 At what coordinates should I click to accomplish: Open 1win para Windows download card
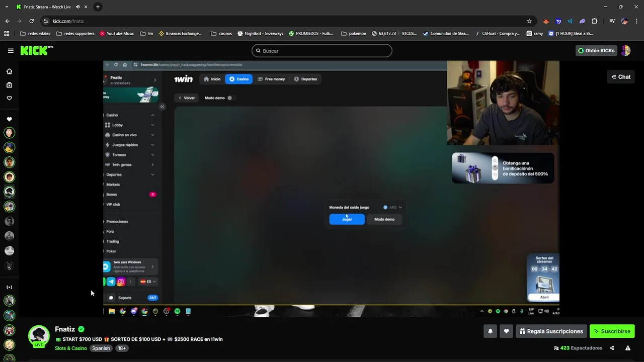[131, 266]
